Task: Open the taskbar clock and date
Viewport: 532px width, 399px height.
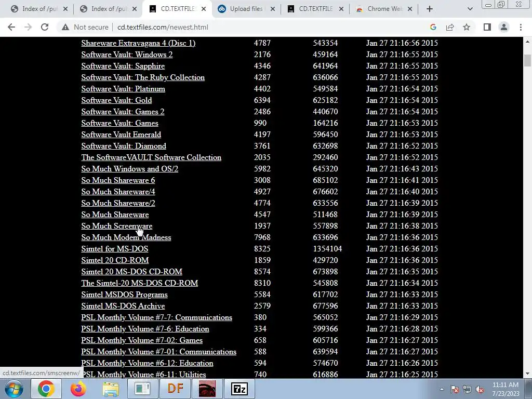Action: click(506, 389)
